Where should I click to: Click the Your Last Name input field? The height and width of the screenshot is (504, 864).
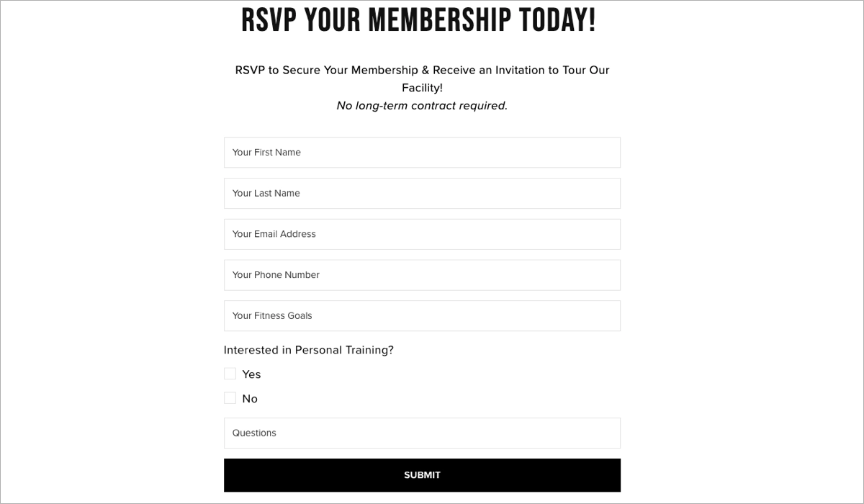422,193
